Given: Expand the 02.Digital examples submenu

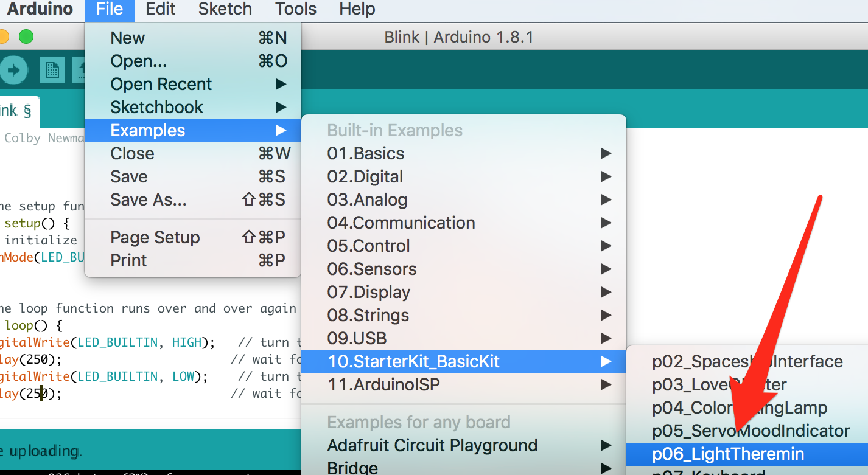Looking at the screenshot, I should 464,176.
